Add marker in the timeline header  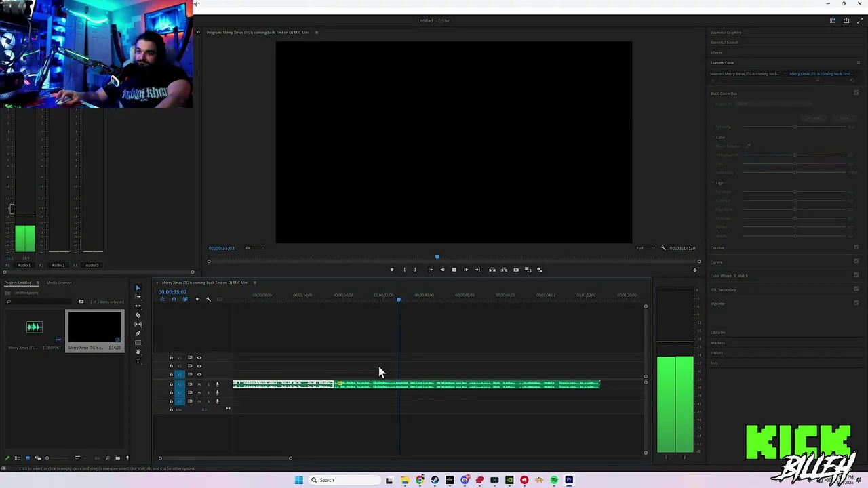pos(197,299)
